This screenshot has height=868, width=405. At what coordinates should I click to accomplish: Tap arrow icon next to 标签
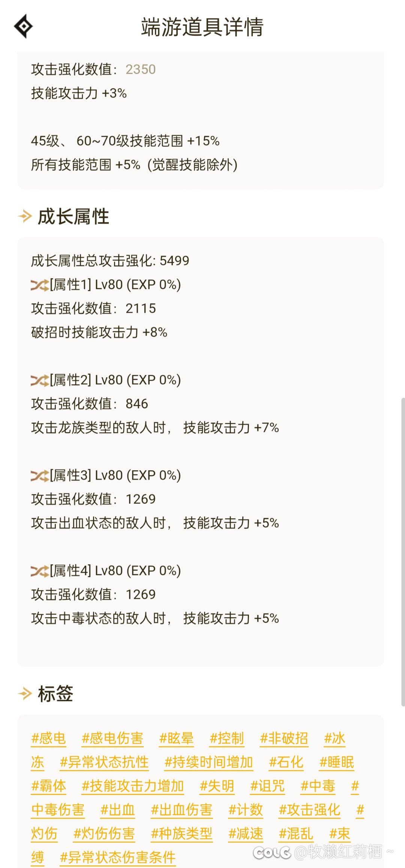(25, 693)
